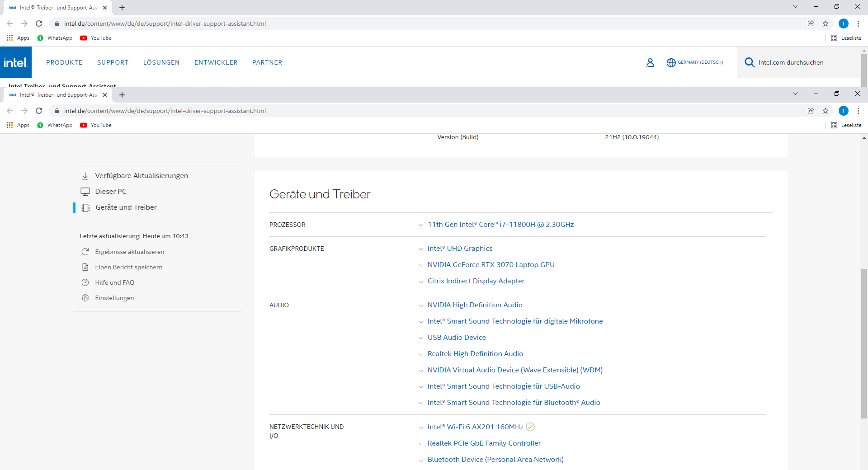
Task: Click the page's vertical scrollbar
Action: click(864, 343)
